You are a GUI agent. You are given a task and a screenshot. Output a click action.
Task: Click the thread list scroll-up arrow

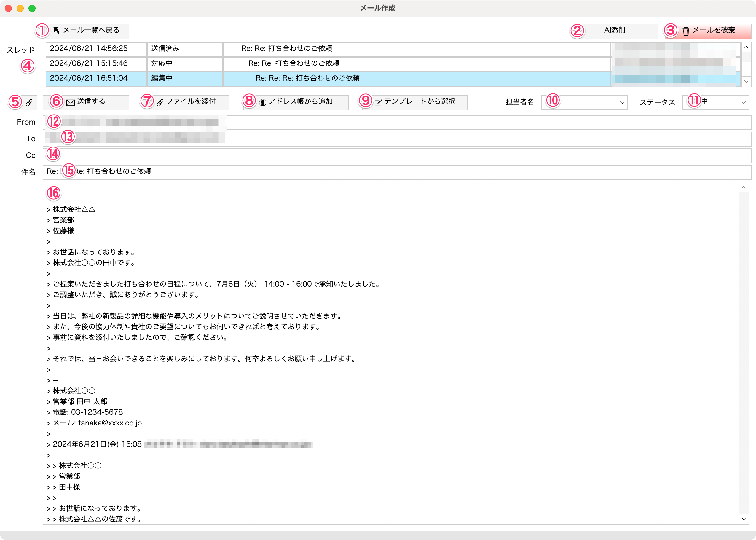click(x=747, y=47)
